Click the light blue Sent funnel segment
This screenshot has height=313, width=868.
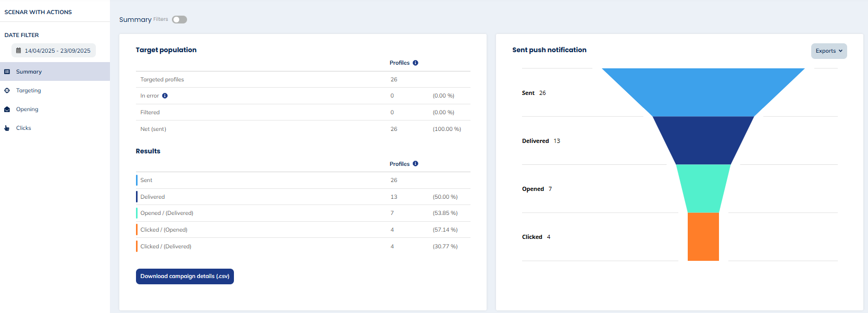pyautogui.click(x=703, y=92)
